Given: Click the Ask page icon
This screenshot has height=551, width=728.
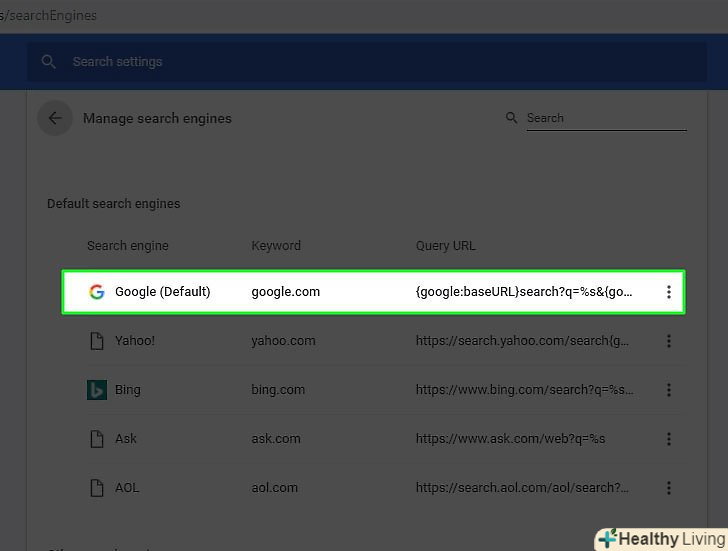Looking at the screenshot, I should click(x=97, y=439).
